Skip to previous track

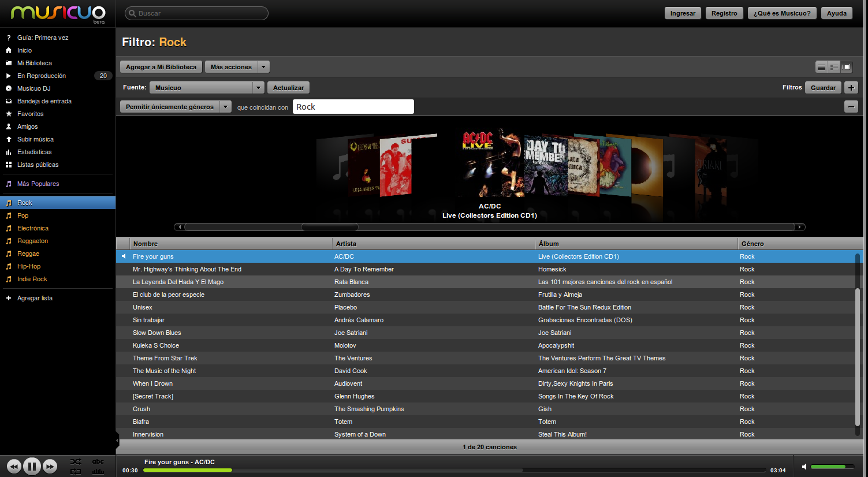click(x=14, y=466)
